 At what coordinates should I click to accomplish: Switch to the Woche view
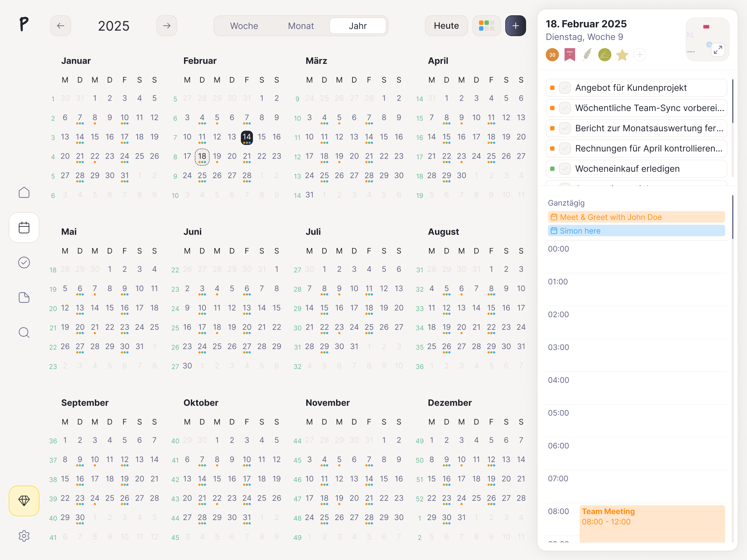(x=244, y=26)
